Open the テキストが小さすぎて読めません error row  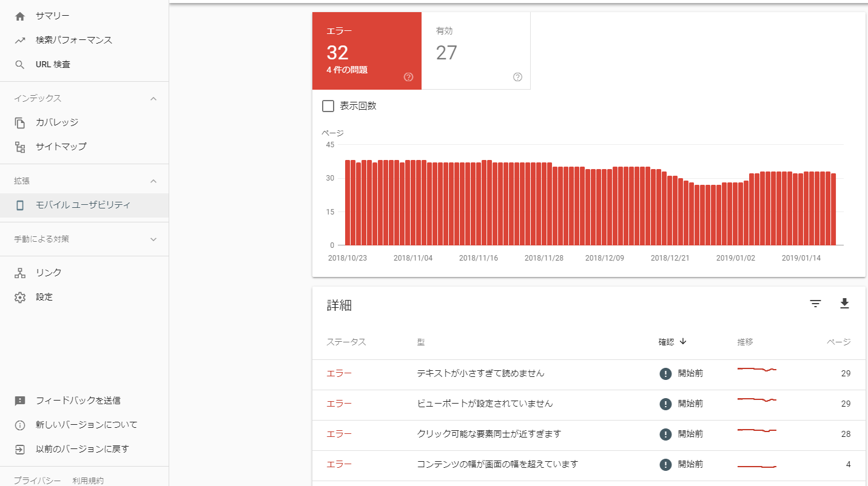tap(480, 373)
